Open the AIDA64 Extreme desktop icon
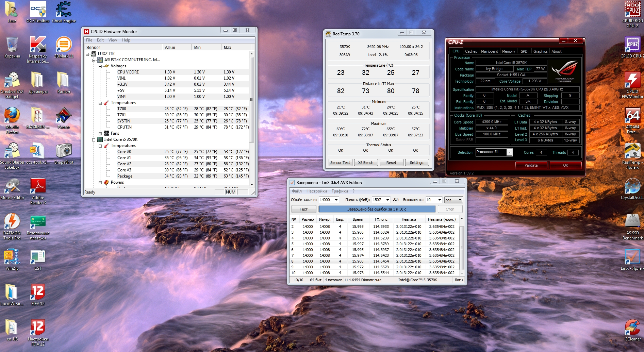Screen dimensions: 644x352 [632, 116]
